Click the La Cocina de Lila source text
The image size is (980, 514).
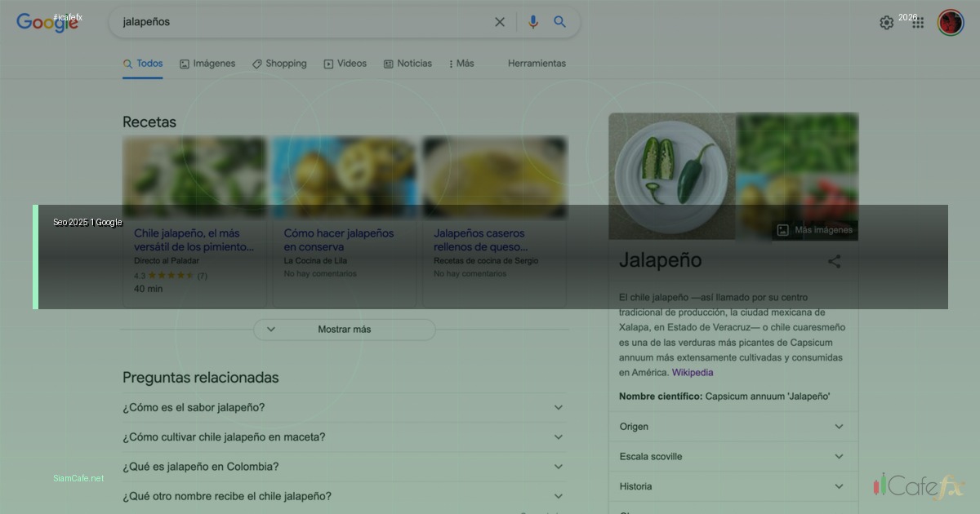click(315, 261)
